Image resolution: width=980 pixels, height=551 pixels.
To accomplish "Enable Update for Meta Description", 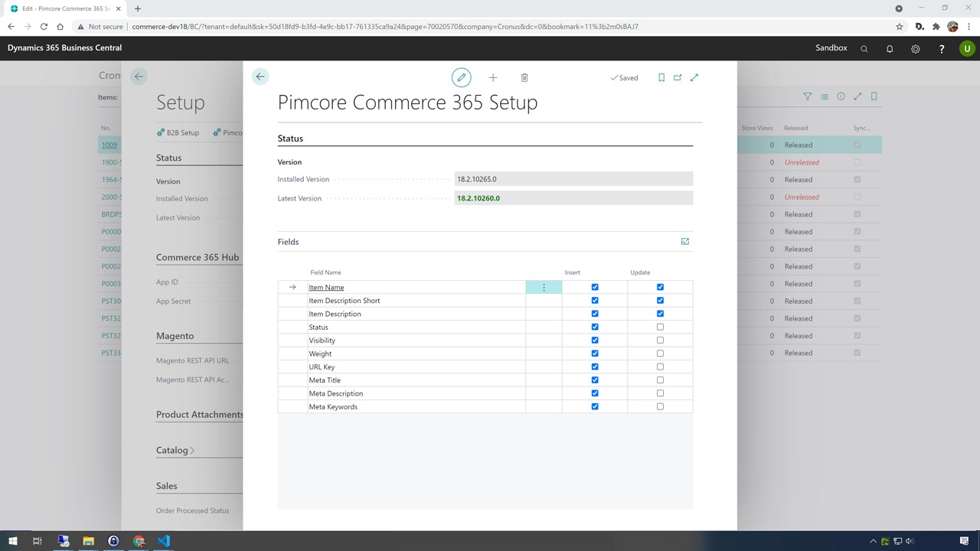I will (660, 393).
